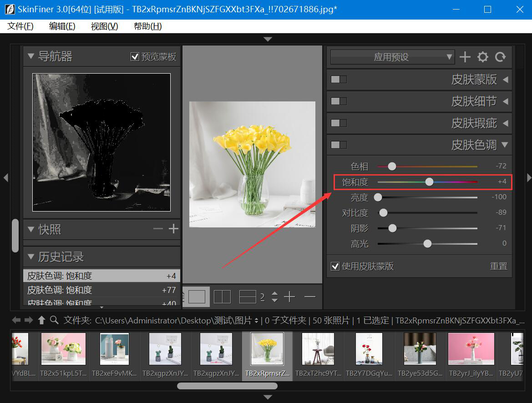The image size is (532, 403).
Task: Open the 视图(V) menu
Action: 104,26
